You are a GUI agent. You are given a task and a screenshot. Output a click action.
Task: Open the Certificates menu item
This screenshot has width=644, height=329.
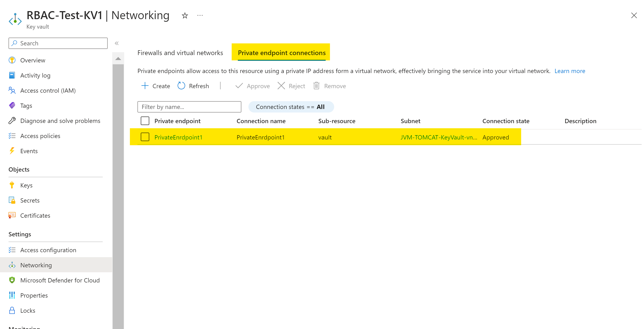pyautogui.click(x=35, y=215)
